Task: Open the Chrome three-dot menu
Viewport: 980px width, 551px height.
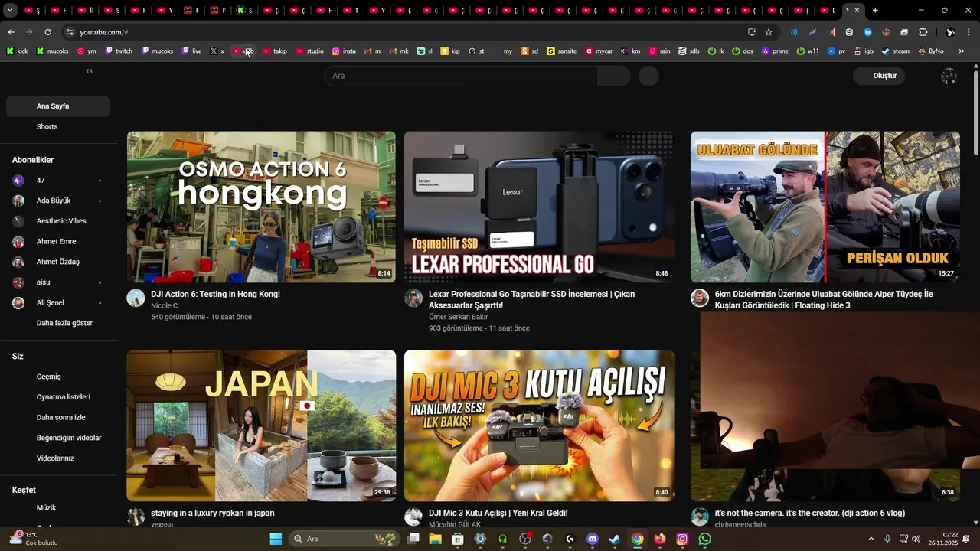Action: coord(969,32)
